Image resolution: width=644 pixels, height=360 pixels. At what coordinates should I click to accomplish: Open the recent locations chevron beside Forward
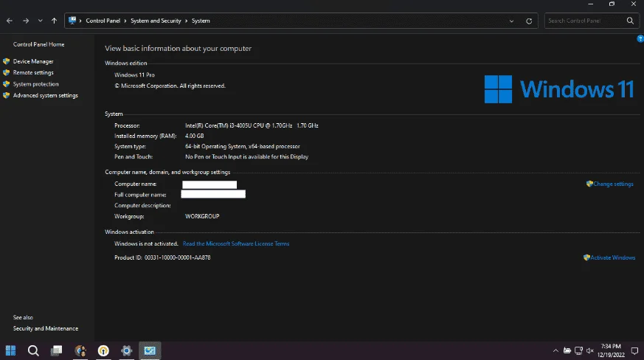pyautogui.click(x=41, y=21)
